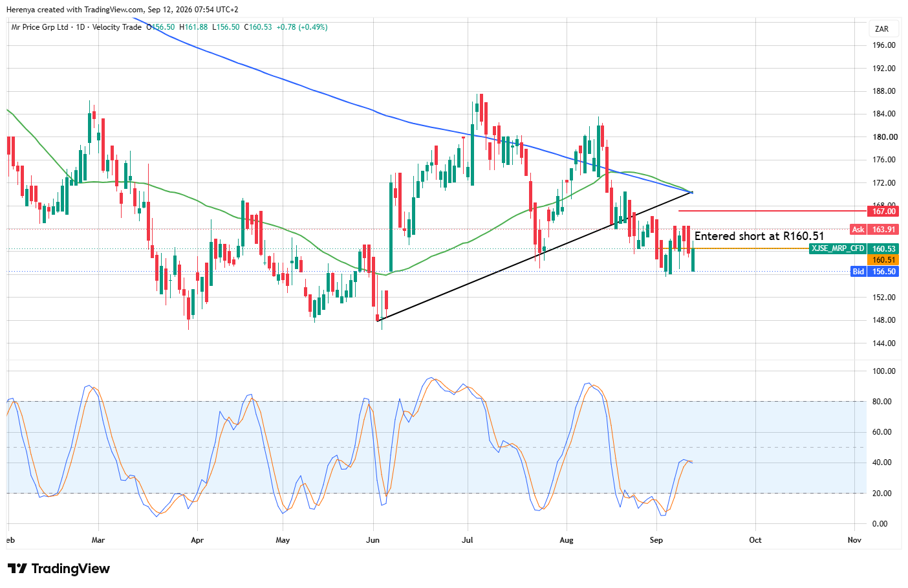Click the orange 160.51 entry price label
908x588 pixels.
pos(883,260)
